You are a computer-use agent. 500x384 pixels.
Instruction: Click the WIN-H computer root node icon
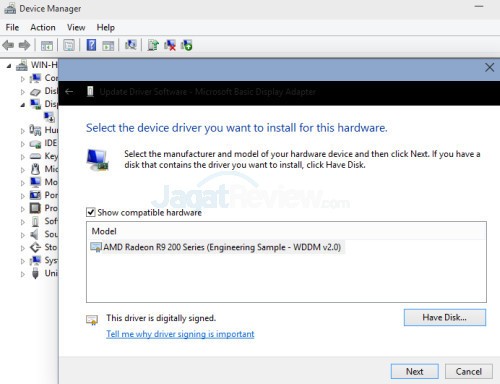(22, 65)
